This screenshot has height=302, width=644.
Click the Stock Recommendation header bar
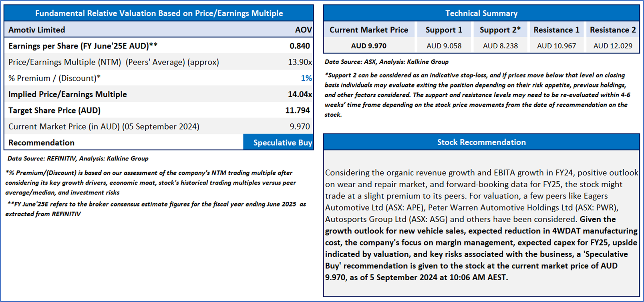tap(481, 142)
